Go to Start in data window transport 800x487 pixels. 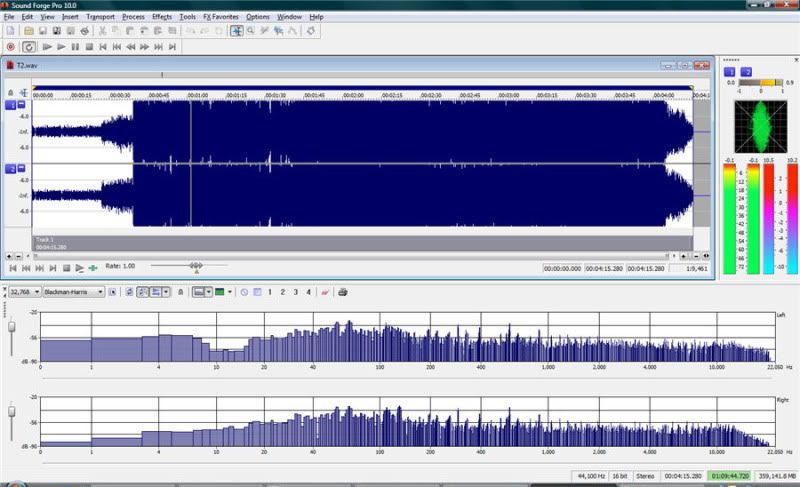13,268
